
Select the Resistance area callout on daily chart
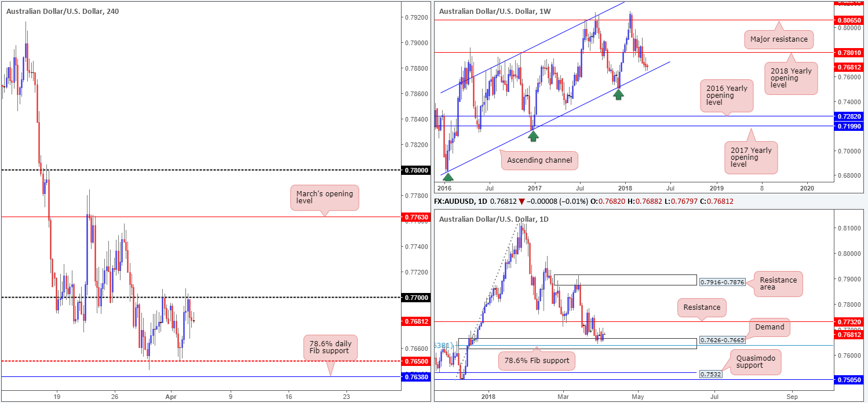tap(779, 284)
